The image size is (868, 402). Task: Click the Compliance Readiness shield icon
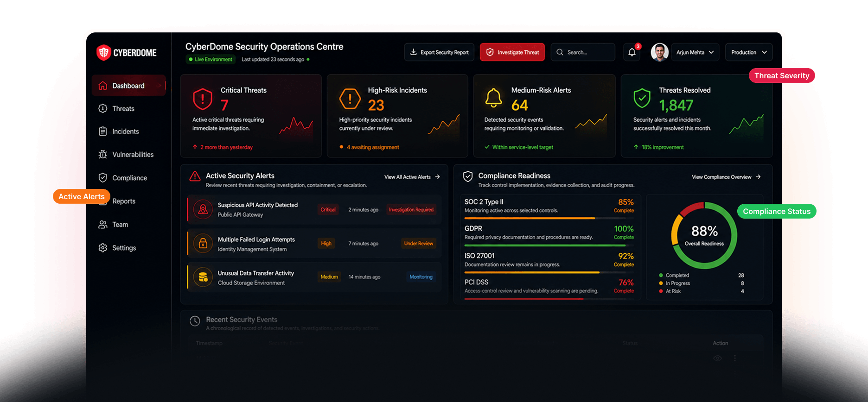pyautogui.click(x=468, y=176)
